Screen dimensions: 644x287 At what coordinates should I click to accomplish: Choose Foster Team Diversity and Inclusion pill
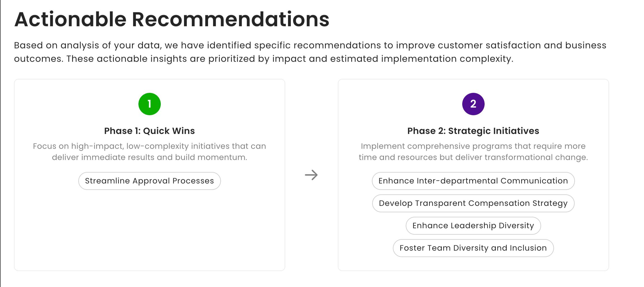(x=473, y=248)
